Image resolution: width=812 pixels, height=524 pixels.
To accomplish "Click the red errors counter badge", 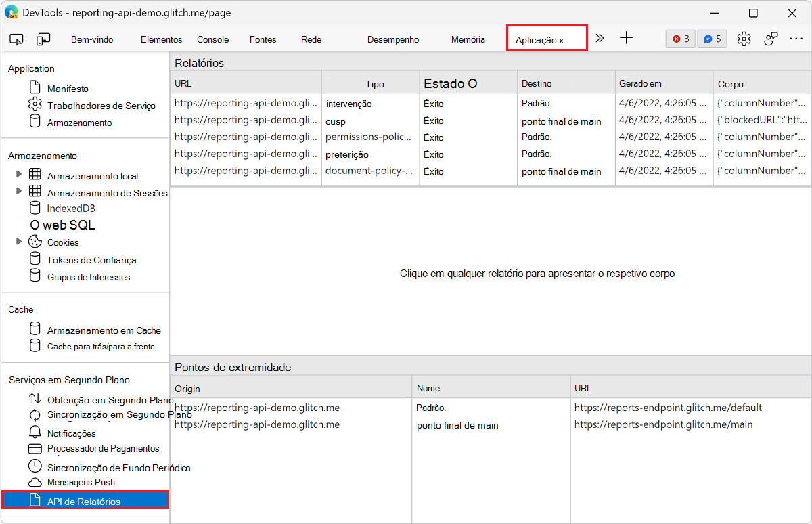I will [680, 39].
